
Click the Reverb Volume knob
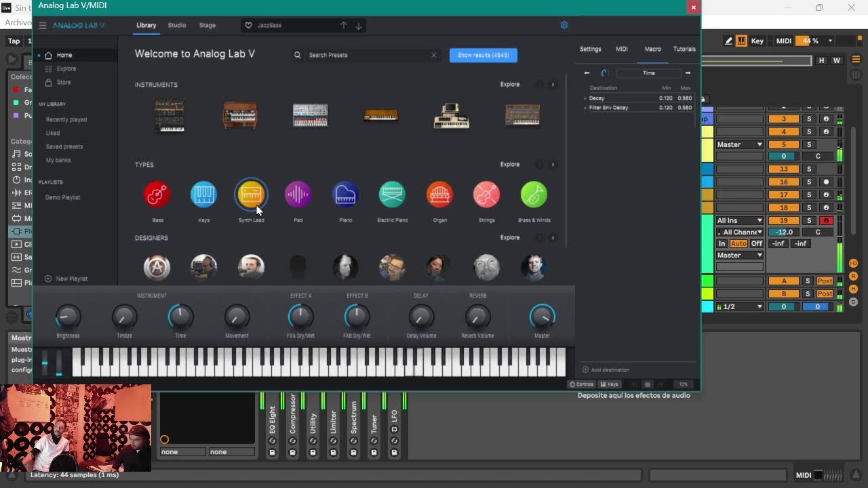tap(477, 316)
